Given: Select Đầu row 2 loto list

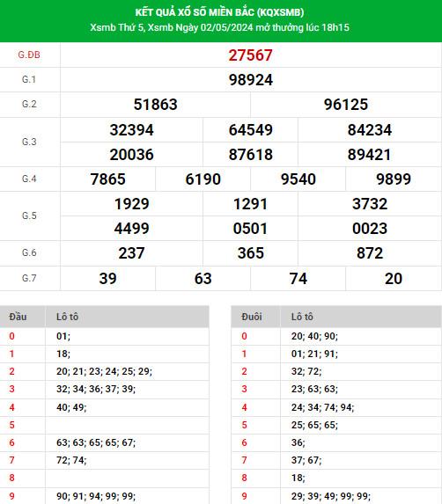Looking at the screenshot, I should click(104, 371).
